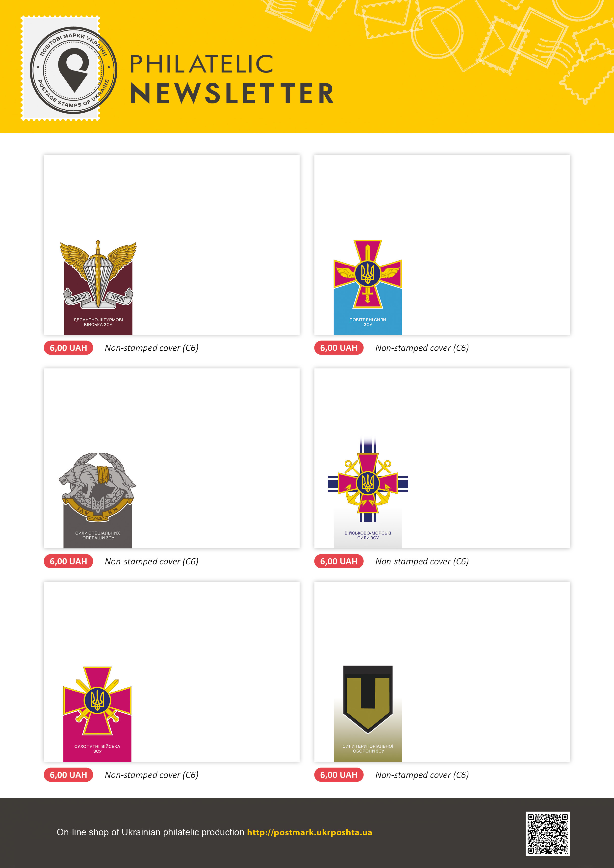Image resolution: width=614 pixels, height=868 pixels.
Task: Click the 6,00 UAH price under airborne cover
Action: tap(69, 348)
